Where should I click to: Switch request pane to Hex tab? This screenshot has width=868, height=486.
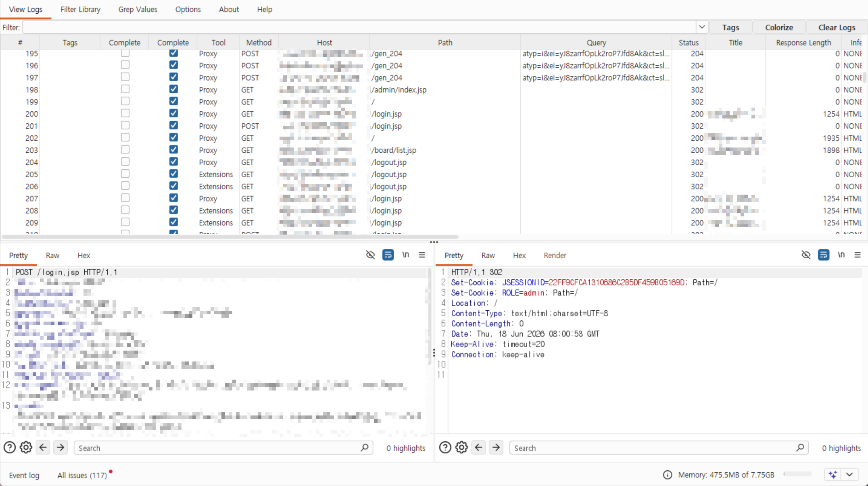click(x=83, y=255)
